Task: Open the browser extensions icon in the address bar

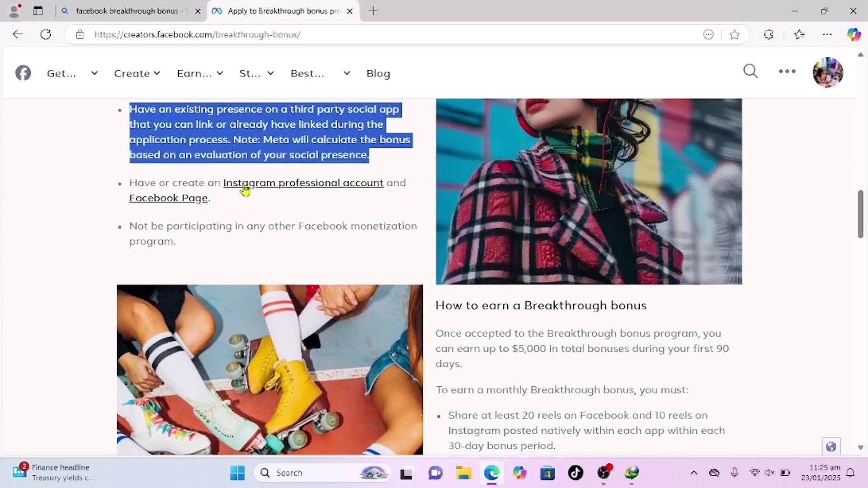Action: point(769,34)
